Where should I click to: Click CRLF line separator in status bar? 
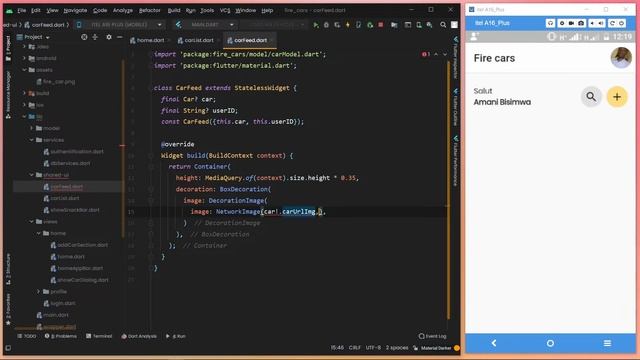(x=355, y=348)
